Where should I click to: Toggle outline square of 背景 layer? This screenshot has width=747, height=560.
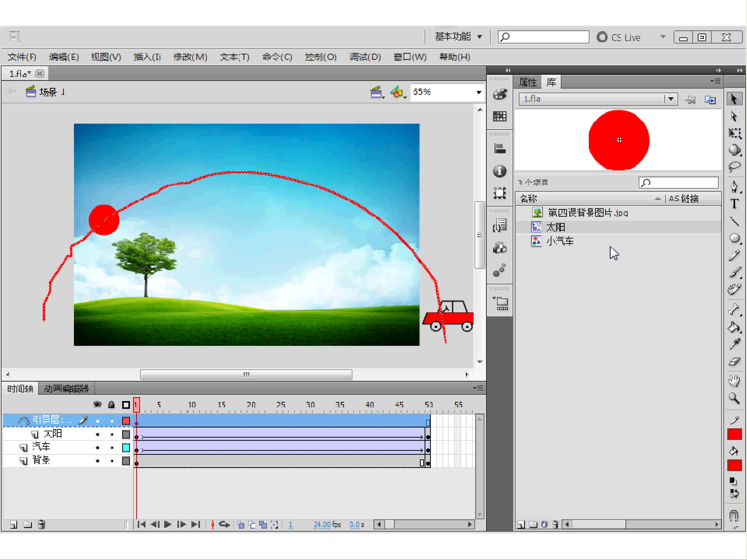pos(126,461)
